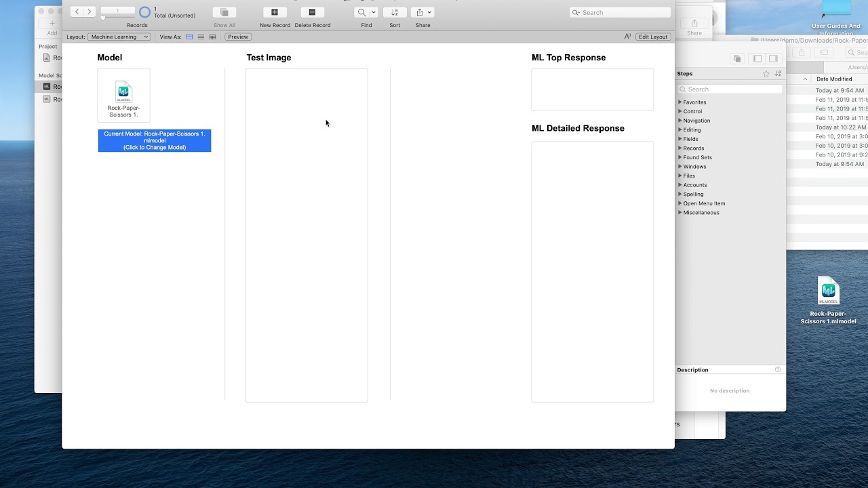The image size is (868, 488).
Task: Click the New Record icon
Action: [275, 13]
